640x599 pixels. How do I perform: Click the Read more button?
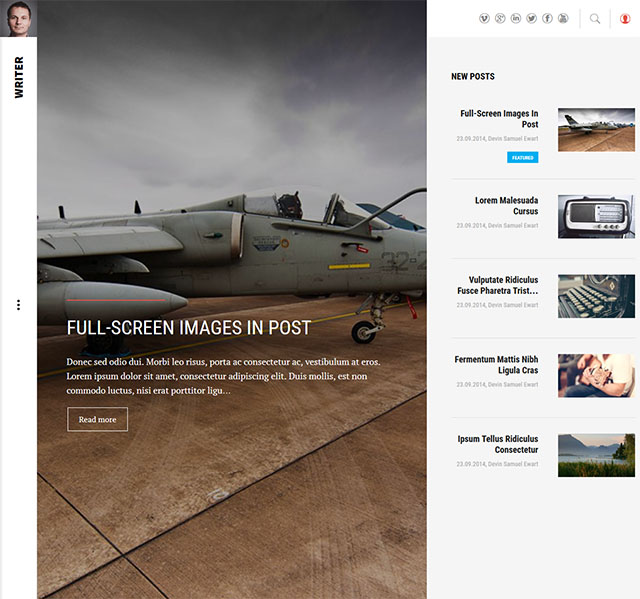(97, 419)
